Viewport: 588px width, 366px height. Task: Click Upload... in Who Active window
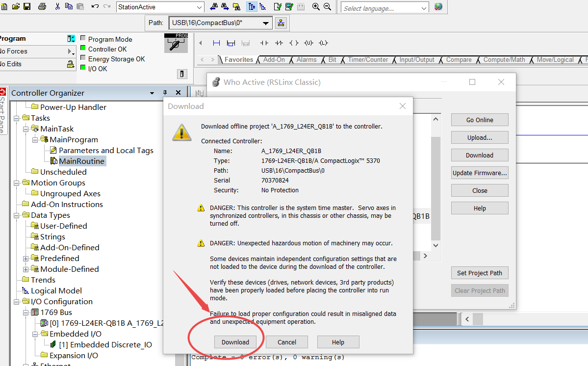(480, 138)
